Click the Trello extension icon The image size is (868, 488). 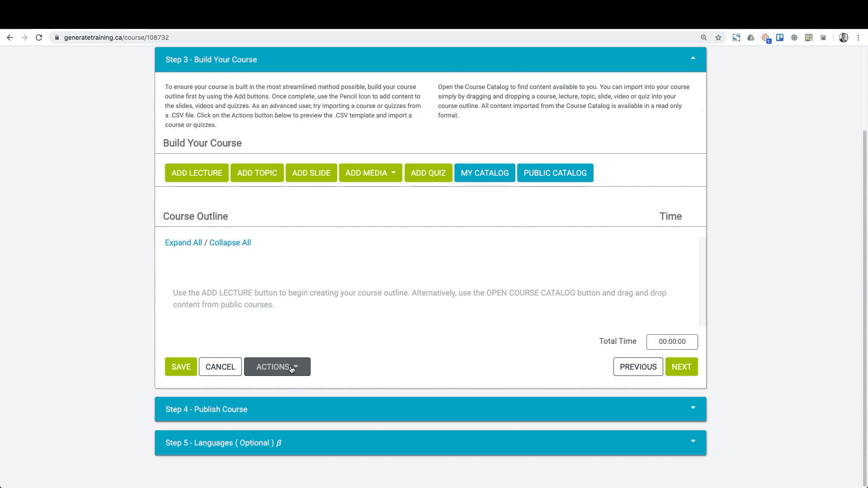[x=780, y=38]
